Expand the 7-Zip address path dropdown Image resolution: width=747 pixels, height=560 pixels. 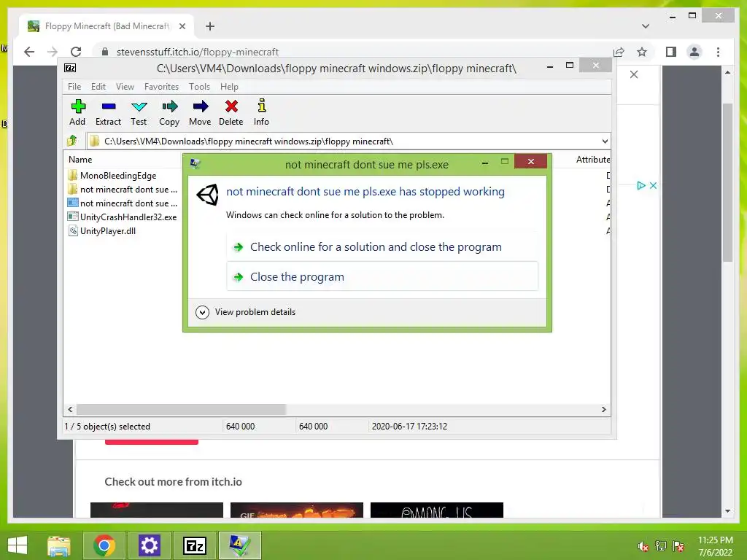605,141
